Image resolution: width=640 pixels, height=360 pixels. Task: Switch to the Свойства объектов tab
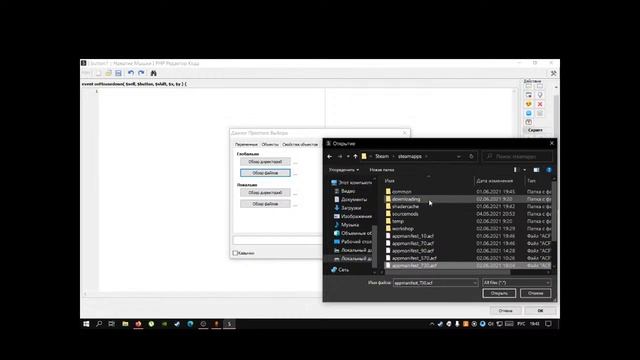tap(300, 144)
